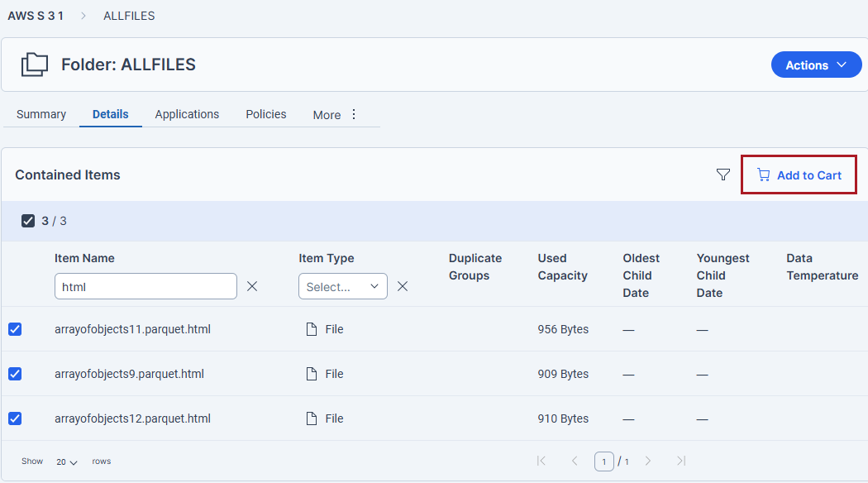This screenshot has height=483, width=868.
Task: Open the Show 20 rows dropdown
Action: tap(66, 461)
